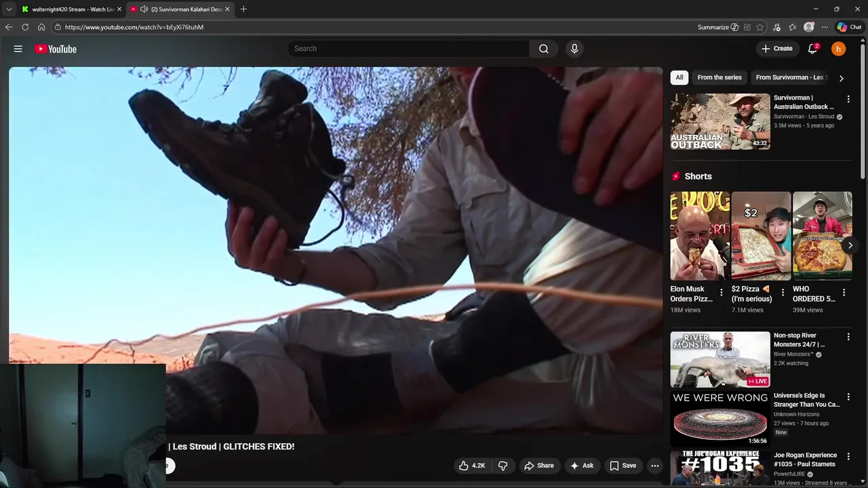Open WE WERE WRONG video thumbnail
Viewport: 868px width, 488px height.
tap(720, 419)
